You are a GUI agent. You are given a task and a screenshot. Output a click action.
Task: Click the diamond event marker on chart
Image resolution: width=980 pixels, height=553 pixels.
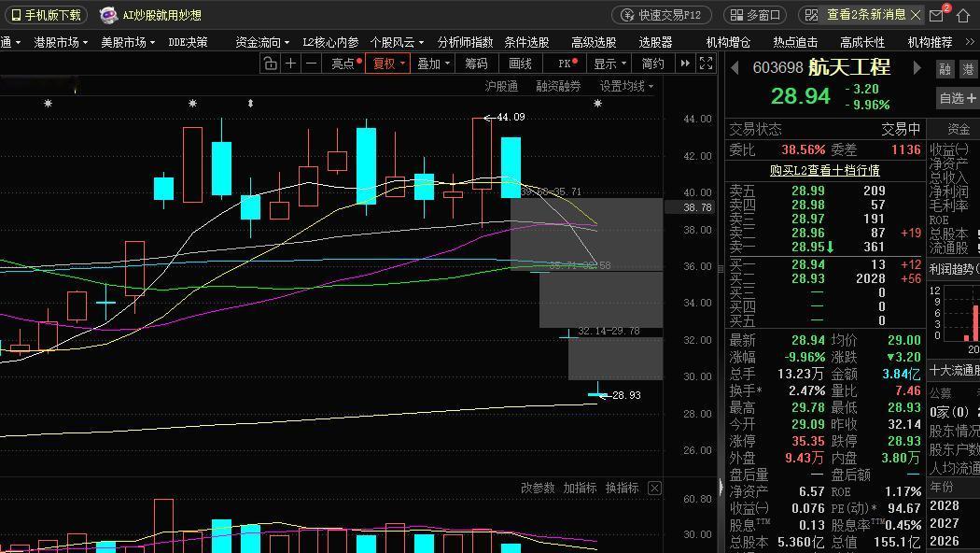(x=251, y=103)
